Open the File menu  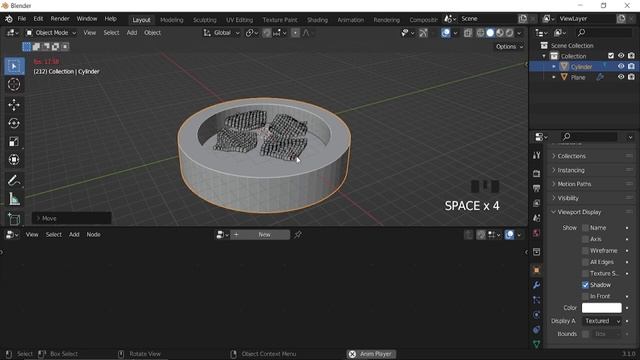click(x=22, y=19)
